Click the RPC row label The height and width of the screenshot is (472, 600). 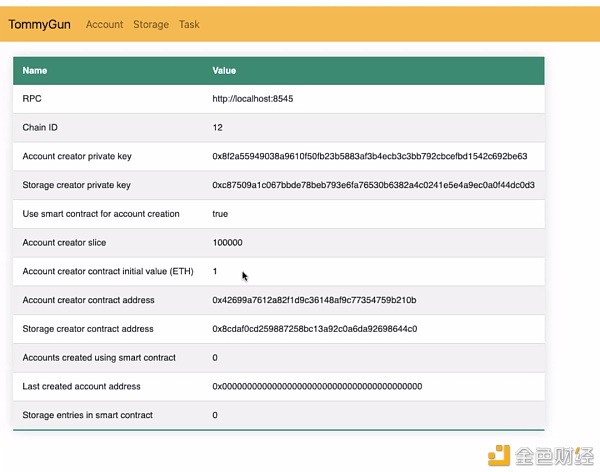32,99
